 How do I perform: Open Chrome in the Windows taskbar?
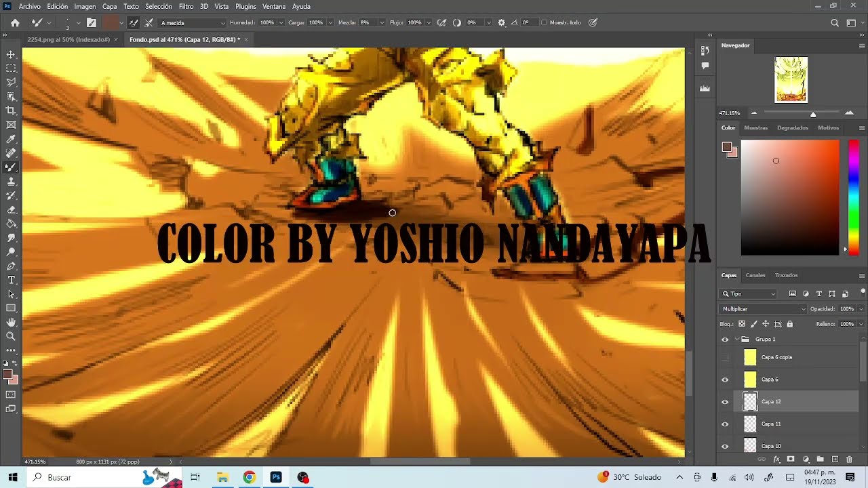(249, 477)
